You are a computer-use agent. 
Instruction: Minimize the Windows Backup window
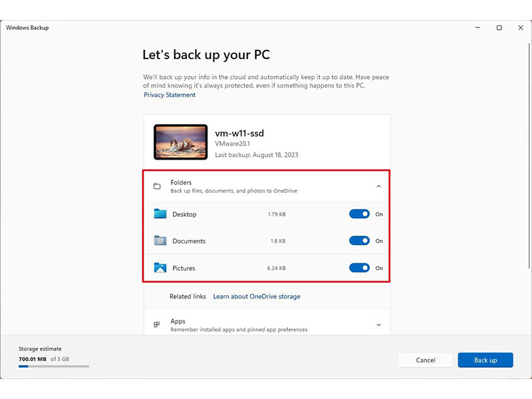(477, 28)
